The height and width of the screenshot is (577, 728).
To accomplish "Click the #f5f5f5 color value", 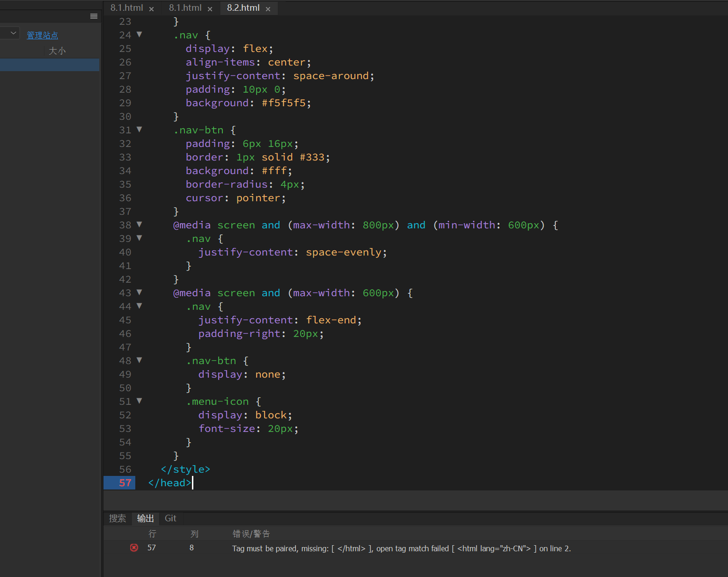I will pyautogui.click(x=284, y=103).
